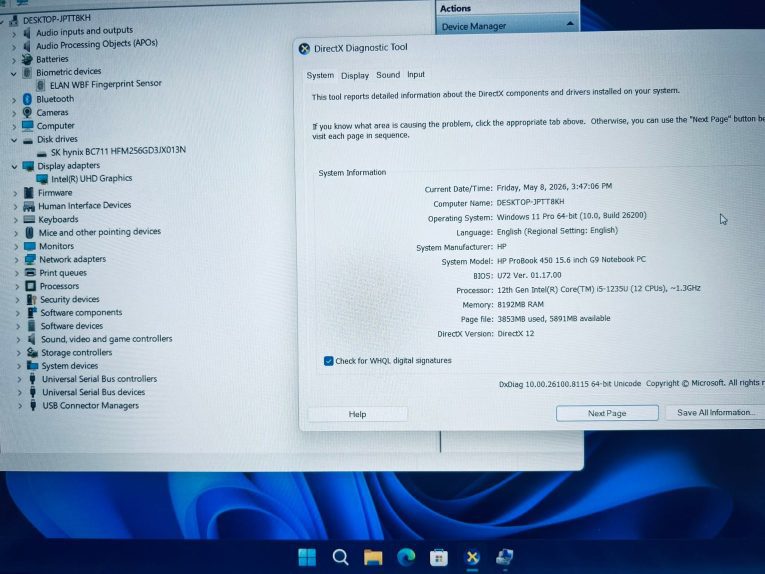Open Microsoft Store from the taskbar
The height and width of the screenshot is (574, 765).
(439, 557)
